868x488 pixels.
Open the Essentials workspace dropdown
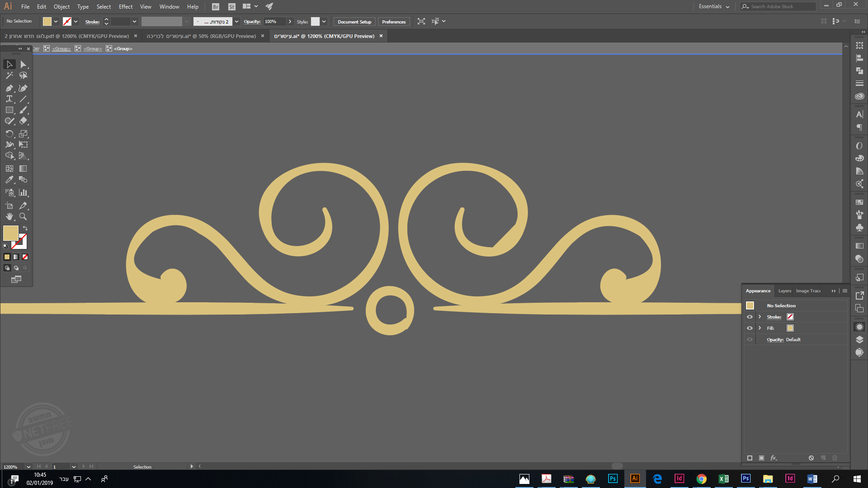tap(714, 6)
